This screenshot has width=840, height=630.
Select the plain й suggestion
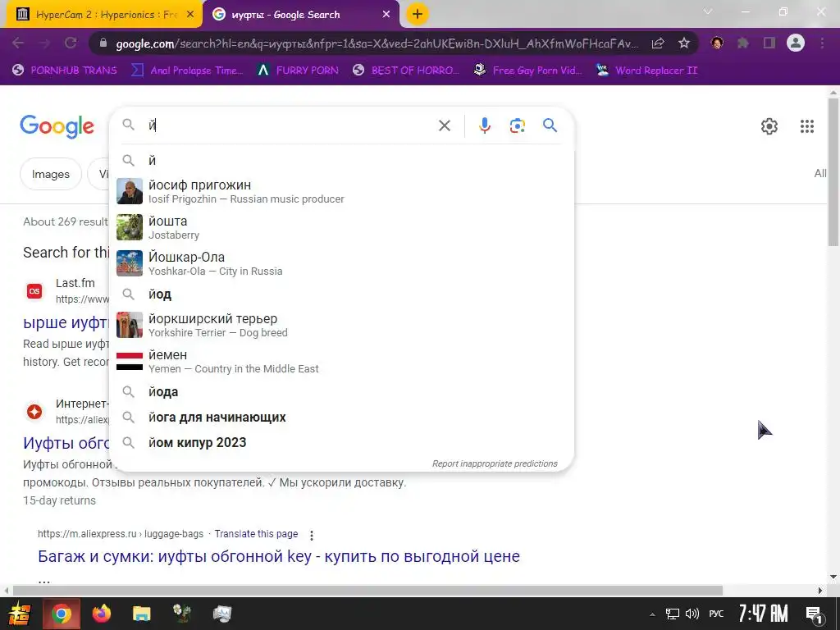point(341,160)
